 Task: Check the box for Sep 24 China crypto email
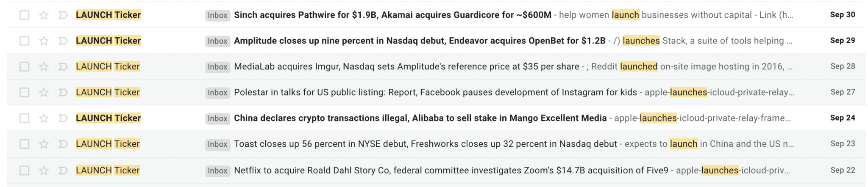[25, 118]
